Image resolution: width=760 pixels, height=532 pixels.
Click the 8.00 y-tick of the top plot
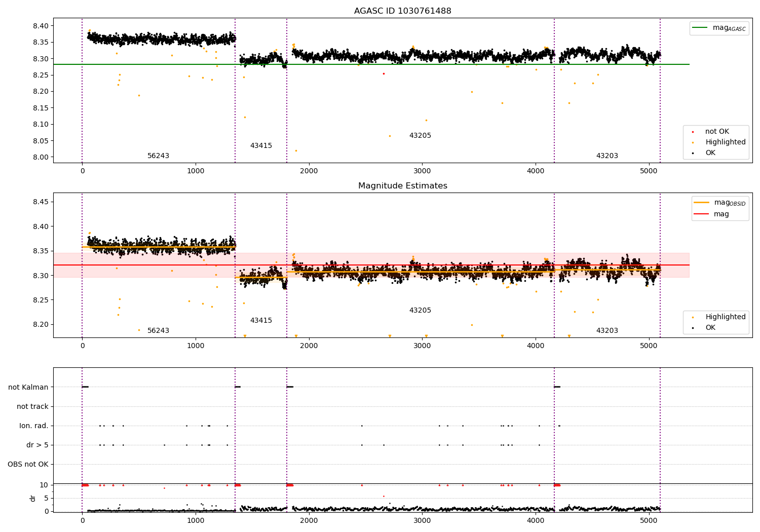(40, 157)
